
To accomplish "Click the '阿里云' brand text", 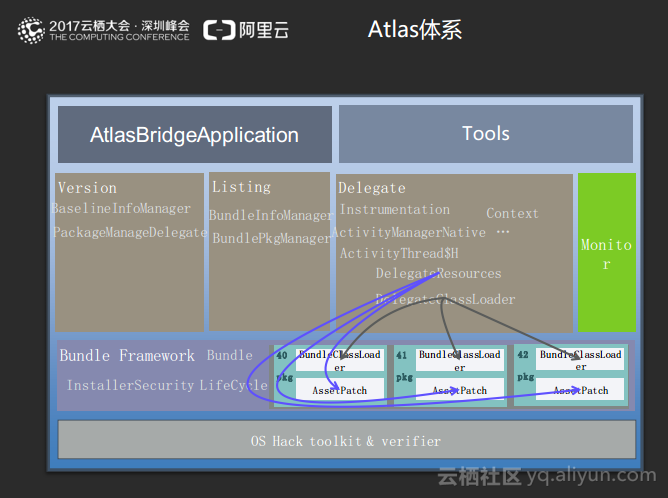I will point(264,30).
